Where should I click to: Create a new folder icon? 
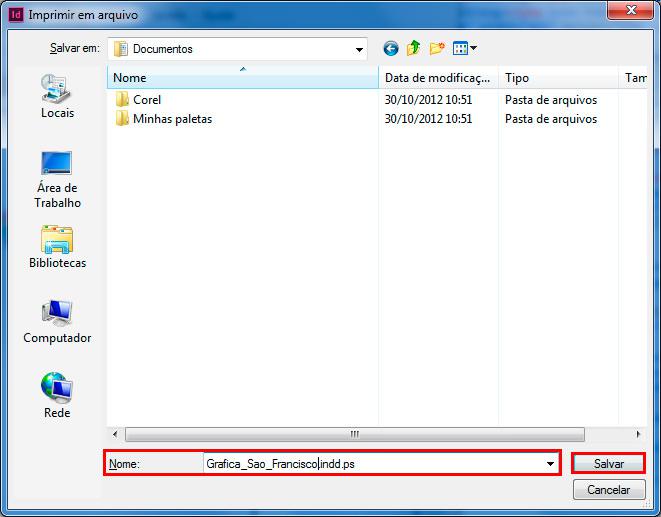[x=437, y=48]
